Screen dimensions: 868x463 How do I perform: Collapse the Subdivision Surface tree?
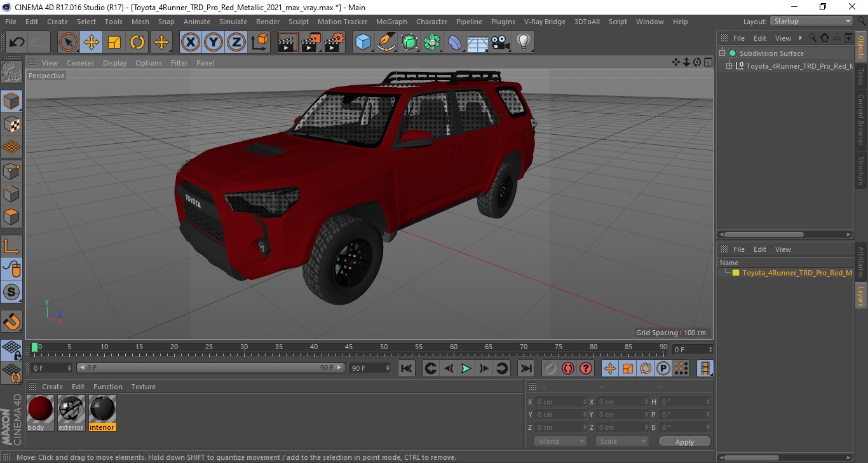[722, 53]
